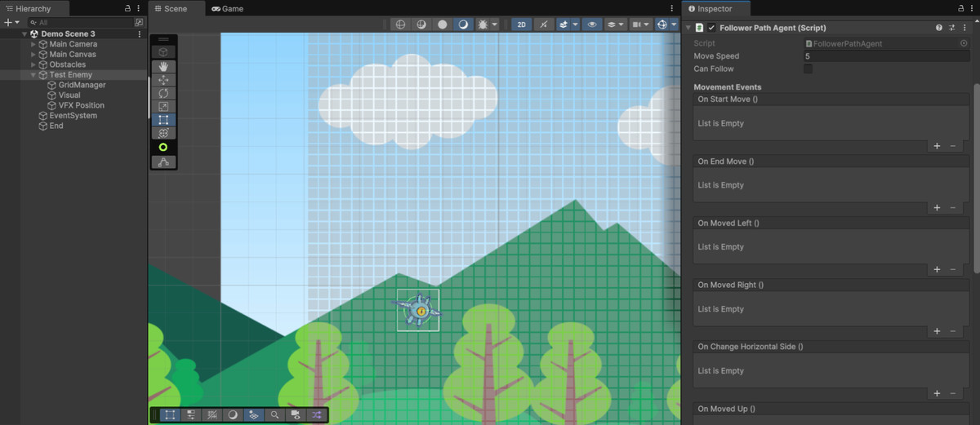Lock the Inspector panel

tap(960, 8)
